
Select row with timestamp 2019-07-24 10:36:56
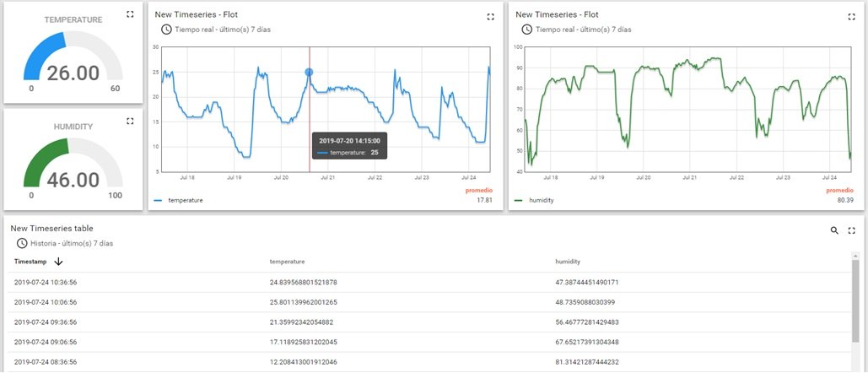point(429,282)
